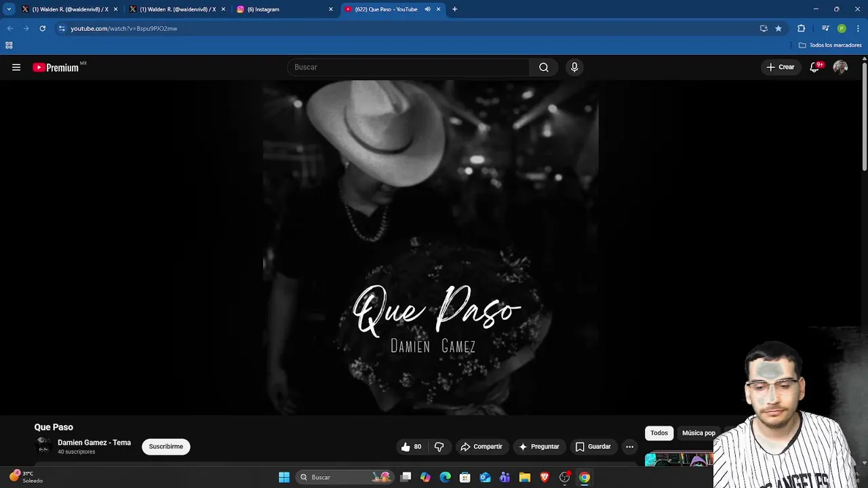Viewport: 868px width, 488px height.
Task: Close the Instagram tab
Action: 331,9
